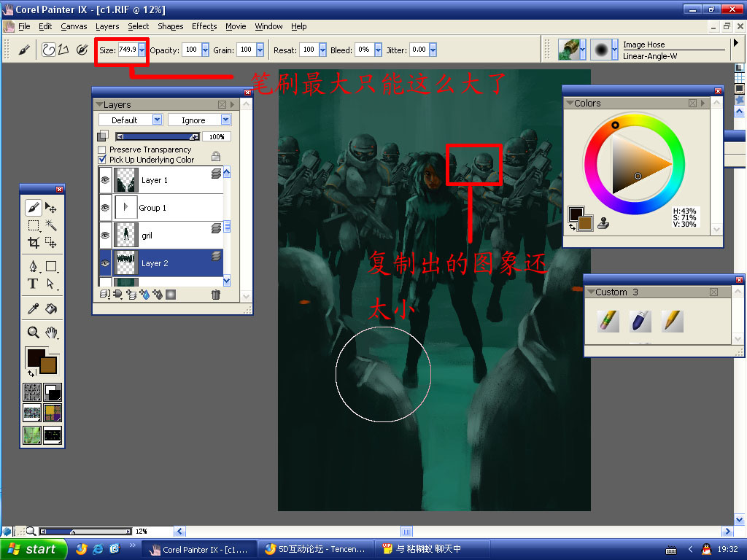Open the Image Hose brush category selector

click(x=572, y=50)
